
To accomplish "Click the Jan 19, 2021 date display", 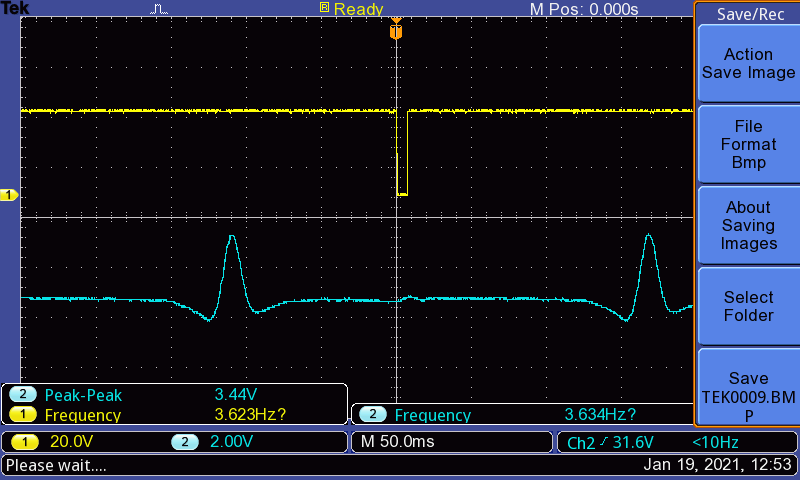I will tap(718, 465).
